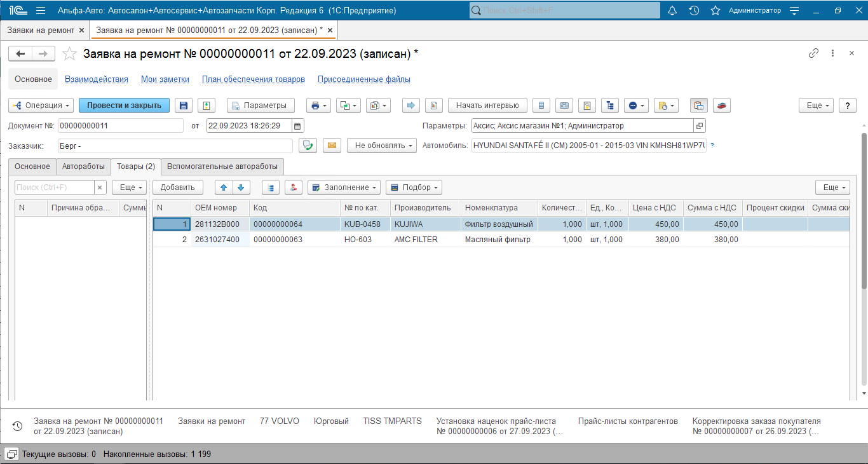Open 77 VOLVO in the history bar
Screen dimensions: 868x464
click(x=280, y=421)
